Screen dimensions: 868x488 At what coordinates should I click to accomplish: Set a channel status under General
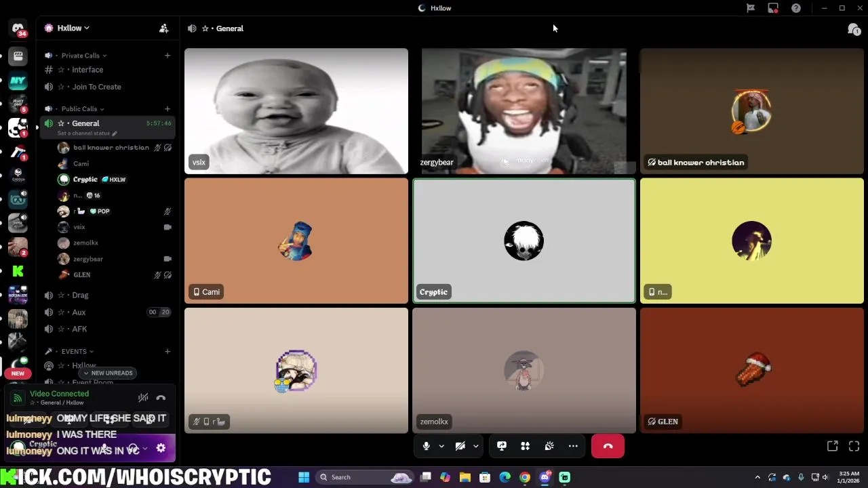tap(87, 134)
